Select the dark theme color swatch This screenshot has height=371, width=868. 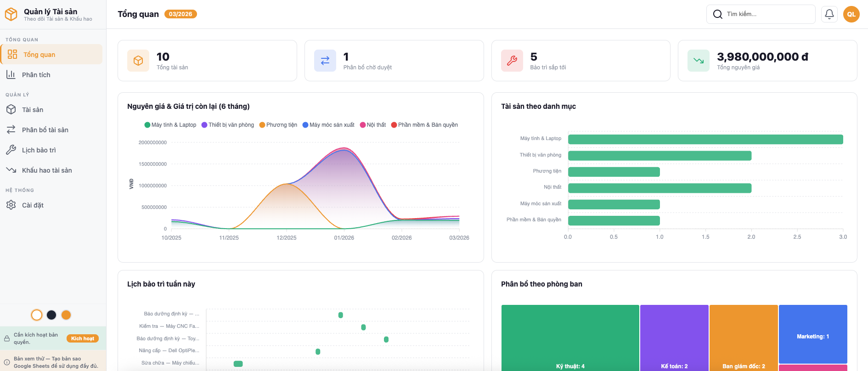[51, 315]
